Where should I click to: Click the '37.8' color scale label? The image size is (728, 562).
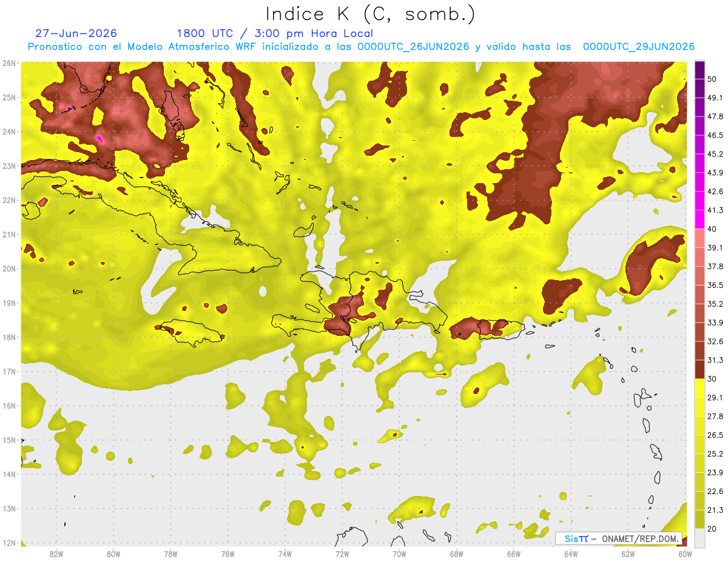(715, 267)
